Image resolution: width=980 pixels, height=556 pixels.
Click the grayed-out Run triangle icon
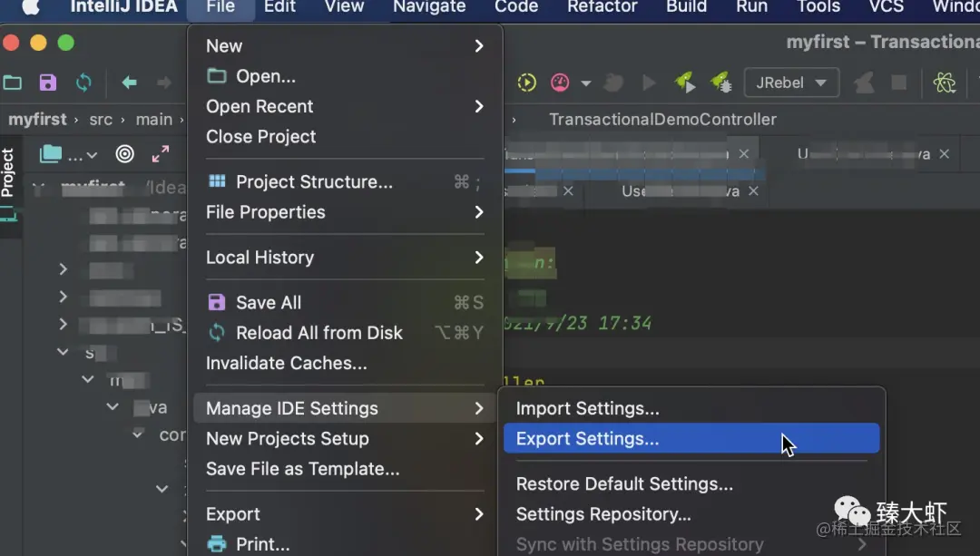650,83
